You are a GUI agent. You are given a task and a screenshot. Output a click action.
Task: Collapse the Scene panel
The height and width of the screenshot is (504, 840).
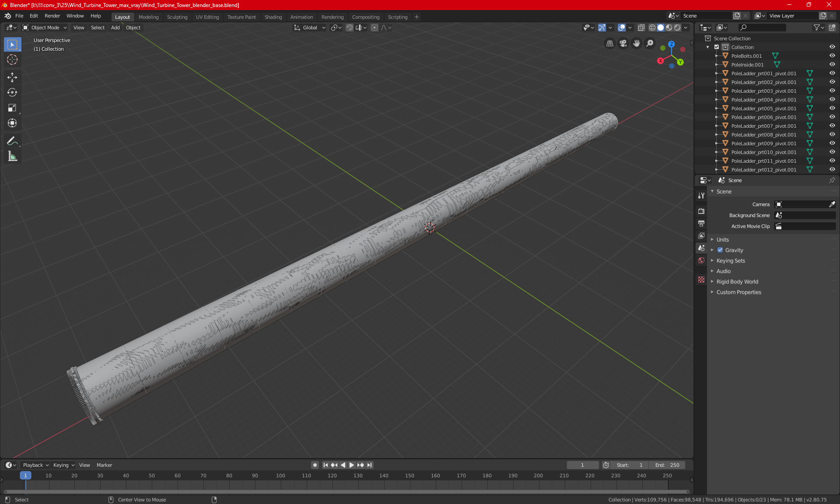724,192
